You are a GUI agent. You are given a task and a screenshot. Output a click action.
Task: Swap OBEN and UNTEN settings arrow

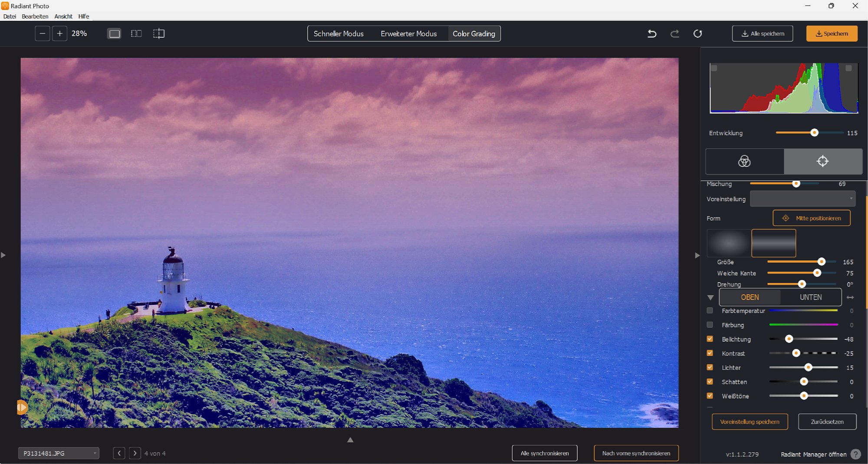[x=850, y=297]
